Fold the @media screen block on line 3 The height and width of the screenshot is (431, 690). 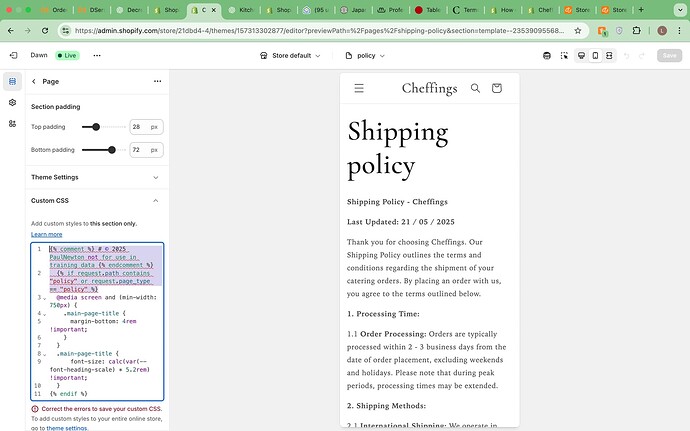click(44, 298)
